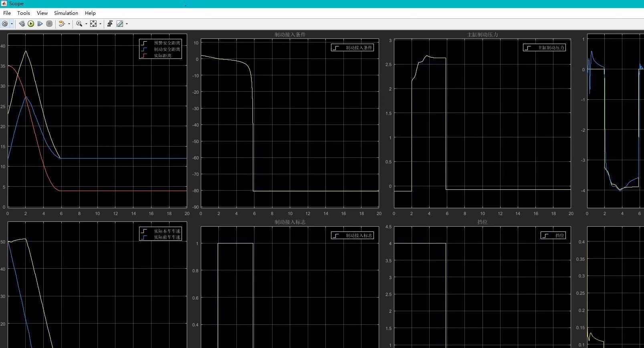Toggle 制动接入条件 legend entry in plot

(353, 48)
